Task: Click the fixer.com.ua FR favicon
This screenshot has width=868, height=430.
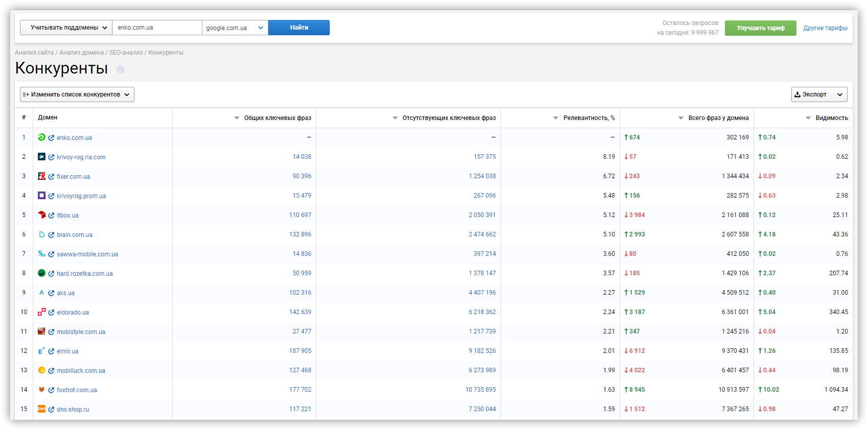Action: click(41, 176)
